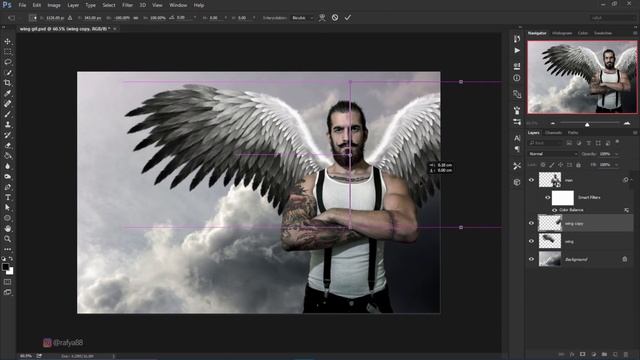Select the Clone Stamp tool
The height and width of the screenshot is (360, 640).
point(7,125)
